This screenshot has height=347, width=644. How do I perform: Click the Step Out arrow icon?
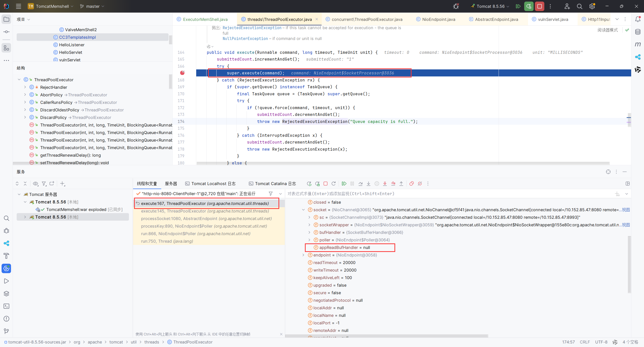pos(401,184)
